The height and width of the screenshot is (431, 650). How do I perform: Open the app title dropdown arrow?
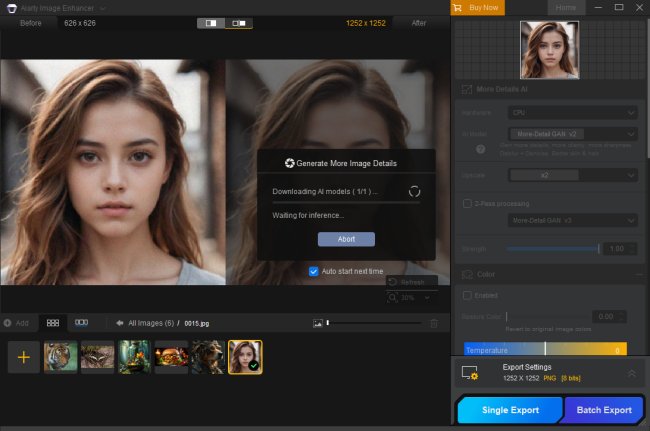click(x=103, y=8)
